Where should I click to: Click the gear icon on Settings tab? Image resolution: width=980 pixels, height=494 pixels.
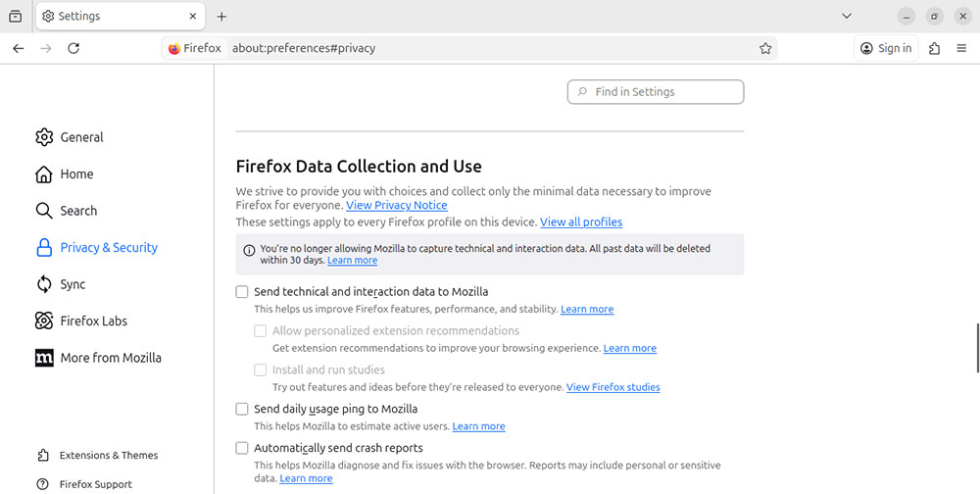(x=48, y=17)
